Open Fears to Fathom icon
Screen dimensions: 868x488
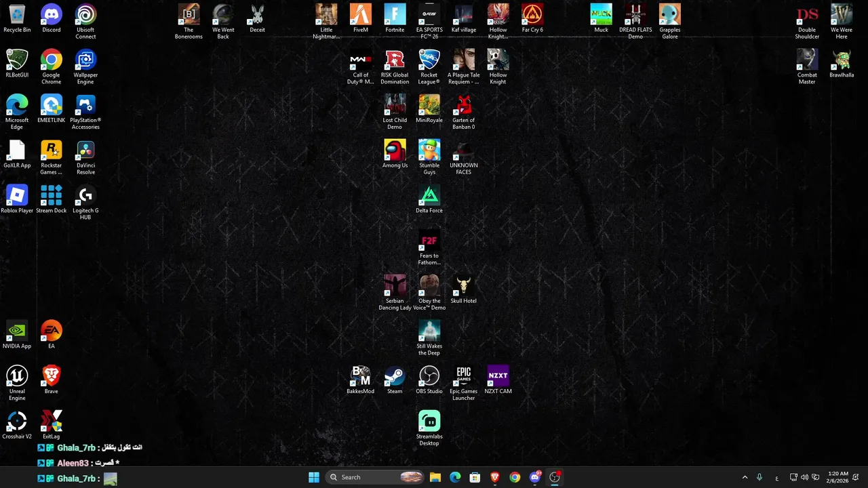coord(429,248)
